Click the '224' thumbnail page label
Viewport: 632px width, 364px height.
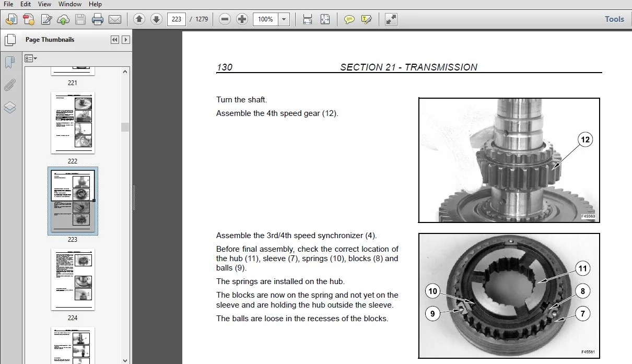73,318
